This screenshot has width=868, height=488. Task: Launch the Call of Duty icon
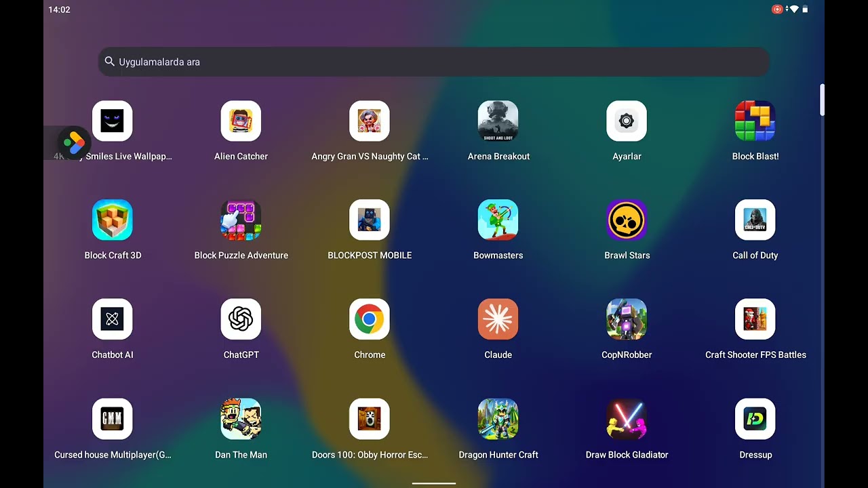[755, 220]
